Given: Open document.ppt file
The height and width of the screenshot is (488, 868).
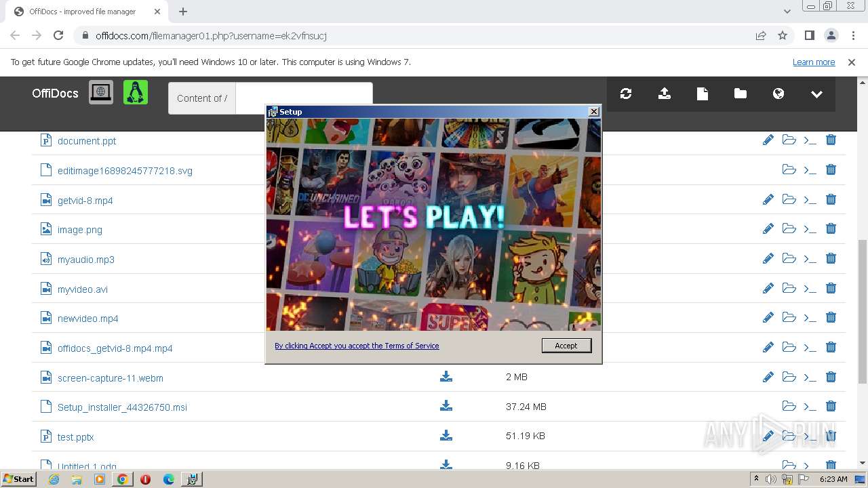Looking at the screenshot, I should (87, 141).
